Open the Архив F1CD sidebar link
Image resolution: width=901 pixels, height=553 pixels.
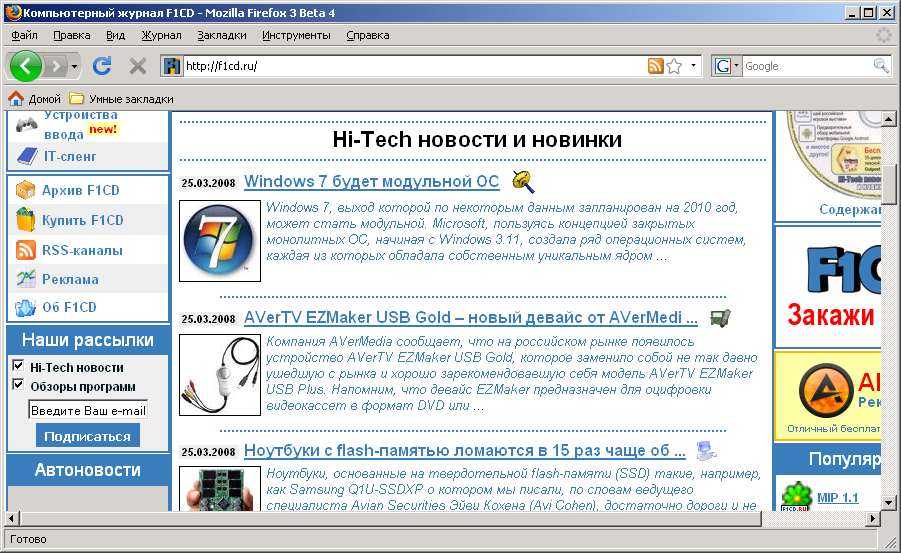[x=80, y=190]
